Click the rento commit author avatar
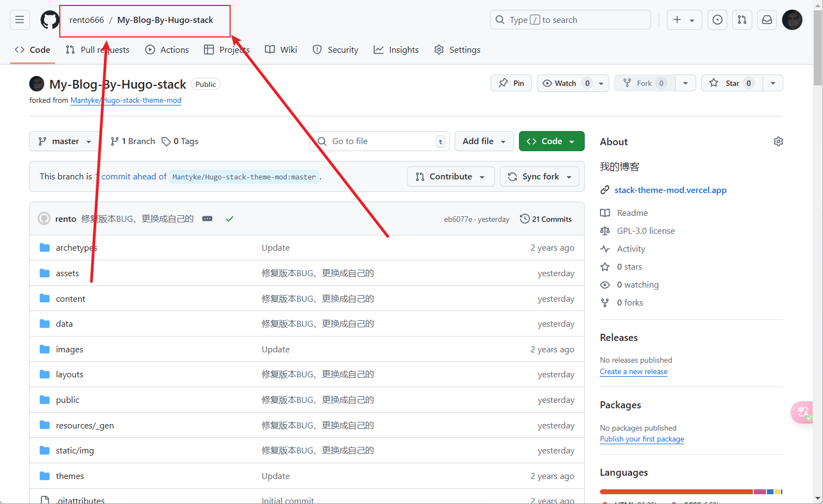Image resolution: width=823 pixels, height=504 pixels. 44,219
